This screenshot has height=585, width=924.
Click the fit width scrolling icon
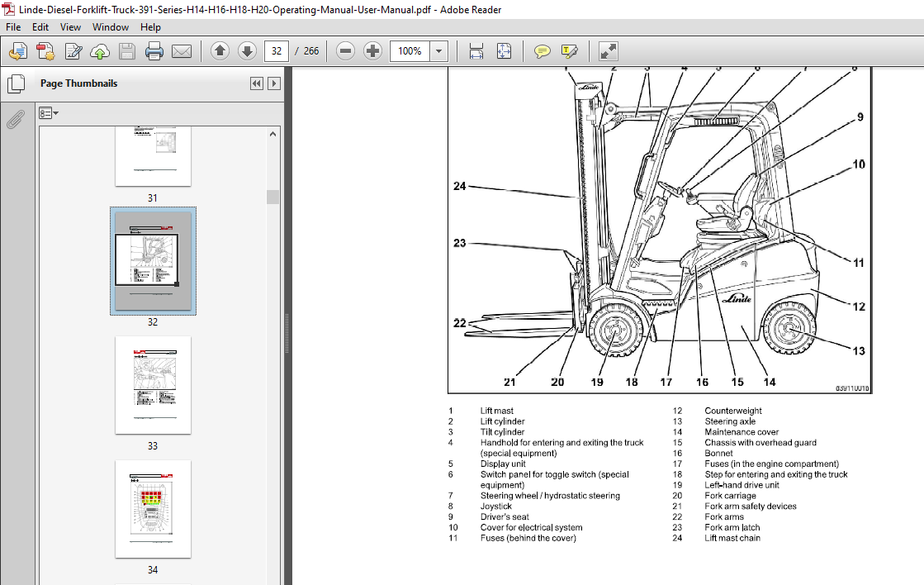click(x=476, y=51)
